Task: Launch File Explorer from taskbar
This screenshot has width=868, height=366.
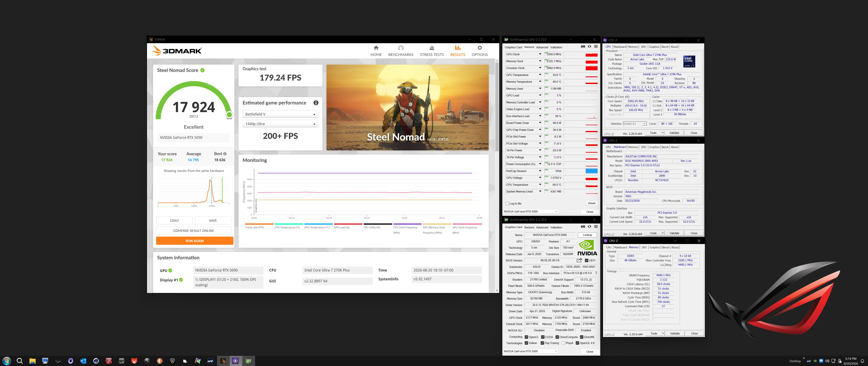Action: tap(32, 361)
